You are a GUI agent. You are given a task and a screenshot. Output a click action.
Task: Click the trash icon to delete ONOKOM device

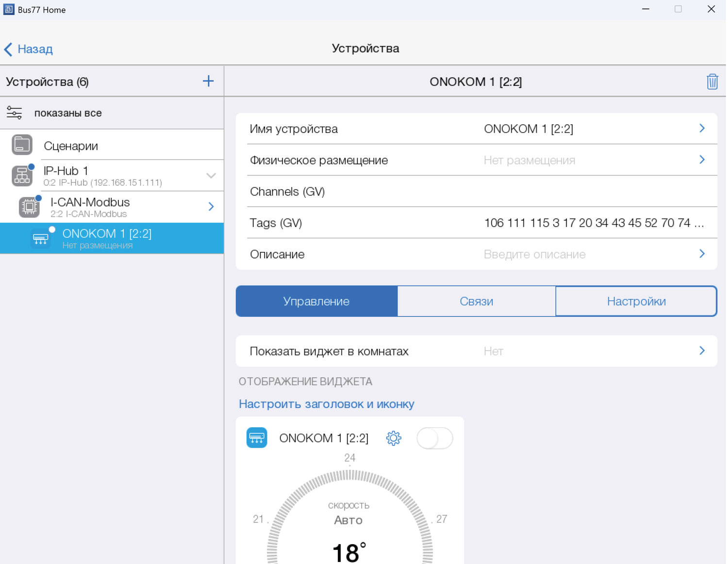pos(711,81)
